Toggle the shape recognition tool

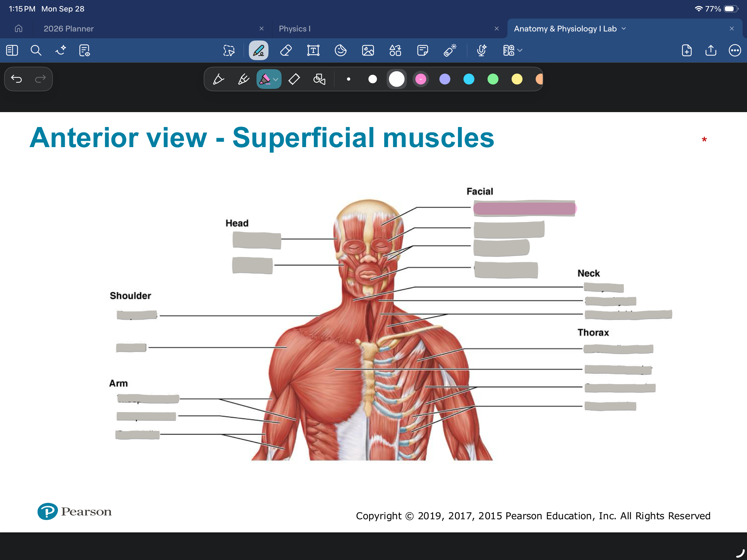tap(319, 79)
